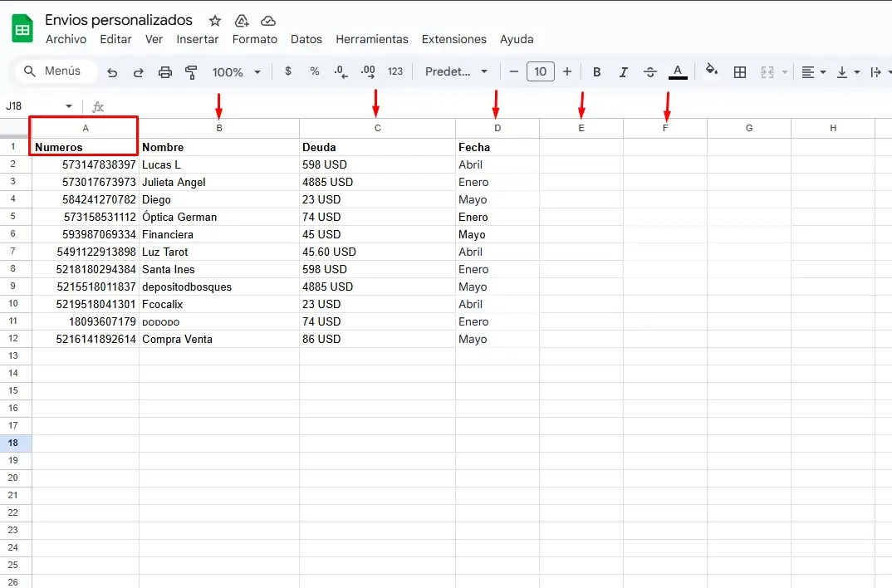Toggle bold formatting
Viewport: 892px width, 588px height.
click(596, 72)
